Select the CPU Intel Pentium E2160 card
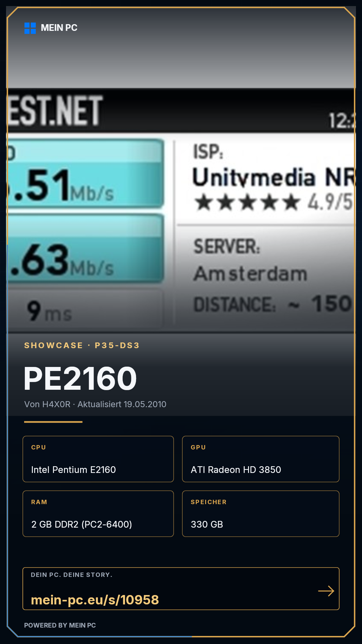The image size is (362, 644). (98, 459)
